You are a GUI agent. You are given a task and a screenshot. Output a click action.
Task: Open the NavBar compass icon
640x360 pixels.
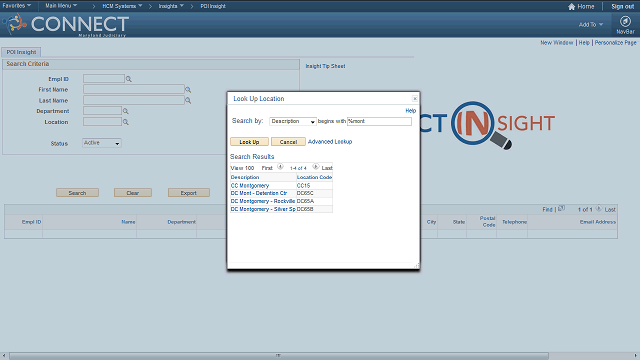click(x=625, y=21)
